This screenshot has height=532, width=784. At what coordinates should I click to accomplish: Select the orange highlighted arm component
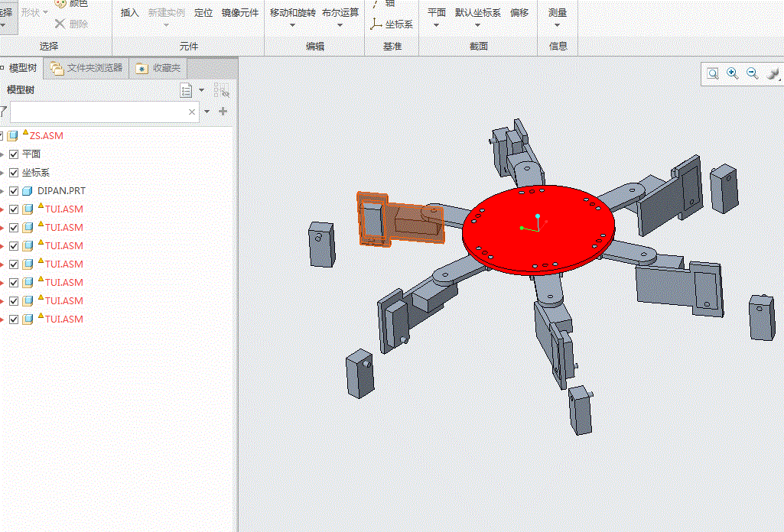click(x=400, y=219)
